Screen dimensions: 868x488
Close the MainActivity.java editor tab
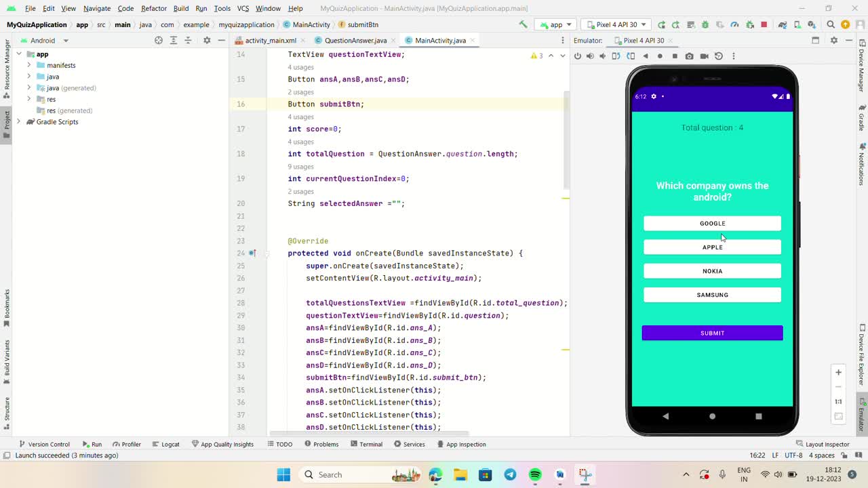point(473,41)
